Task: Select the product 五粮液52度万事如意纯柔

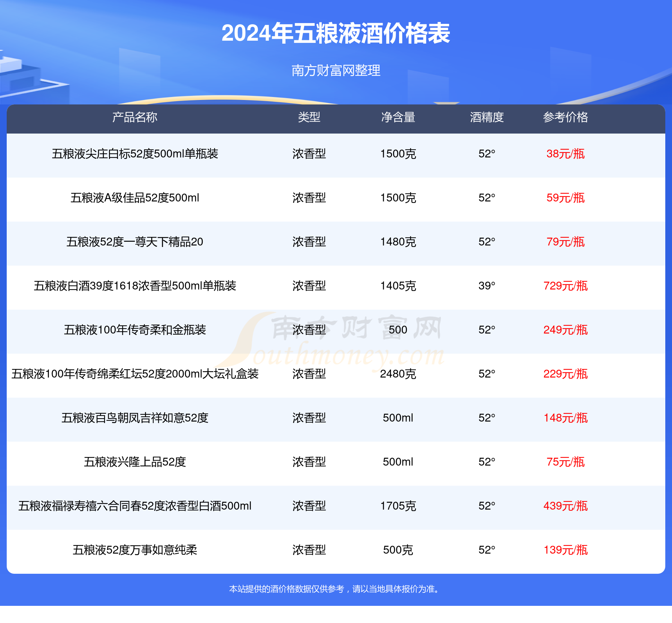Action: click(135, 550)
